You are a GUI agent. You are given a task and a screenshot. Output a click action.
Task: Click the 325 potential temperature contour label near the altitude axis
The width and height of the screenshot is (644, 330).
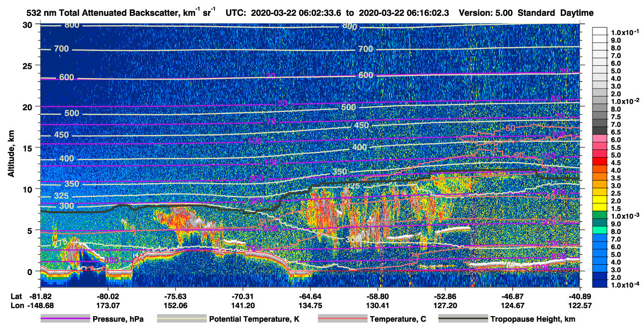61,196
